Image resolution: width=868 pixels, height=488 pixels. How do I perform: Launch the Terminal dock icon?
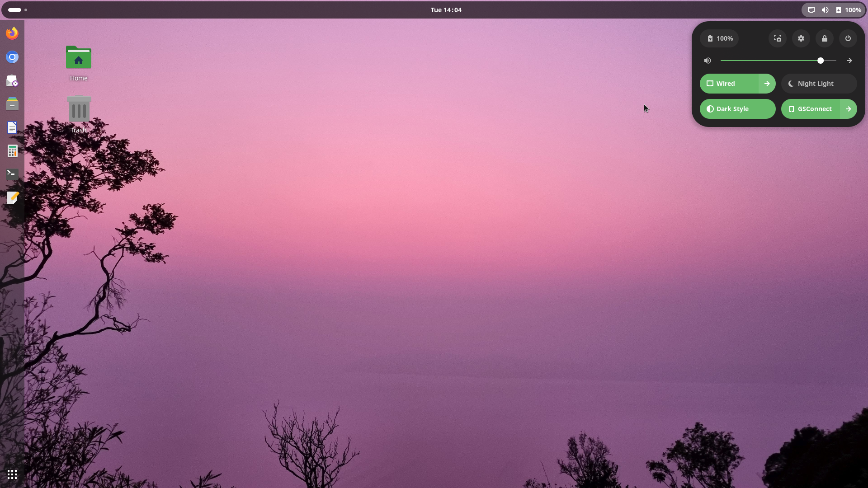coord(12,174)
